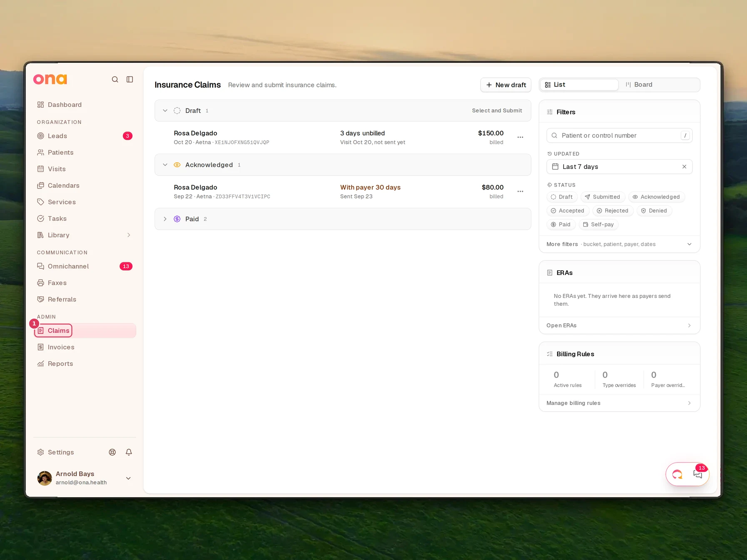
Task: Switch to Board view
Action: [x=660, y=85]
